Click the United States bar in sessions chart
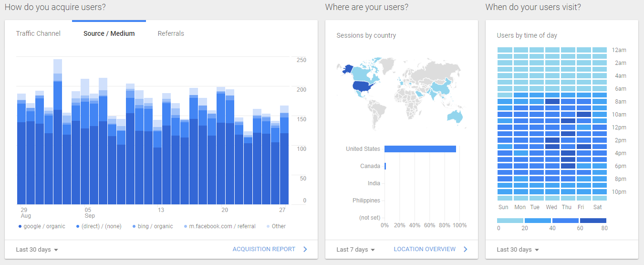 (420, 149)
